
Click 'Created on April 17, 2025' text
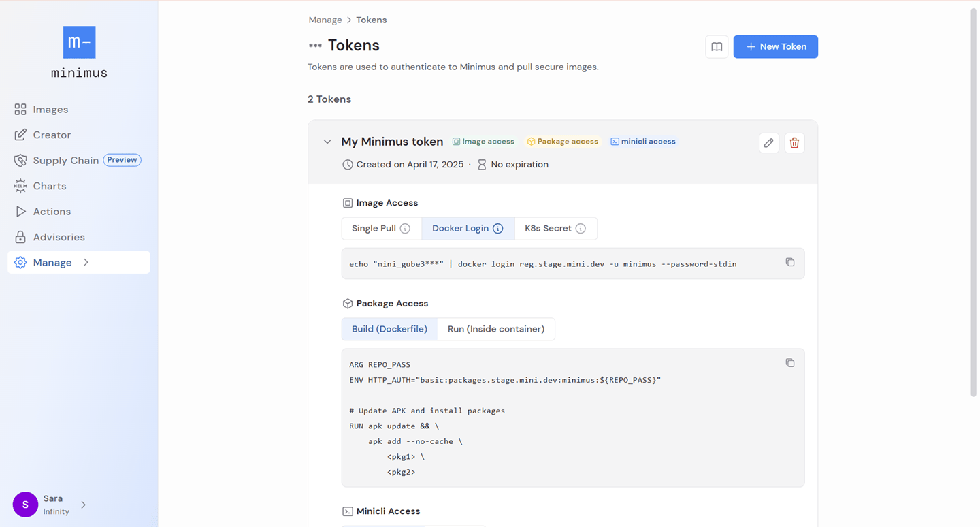(410, 165)
